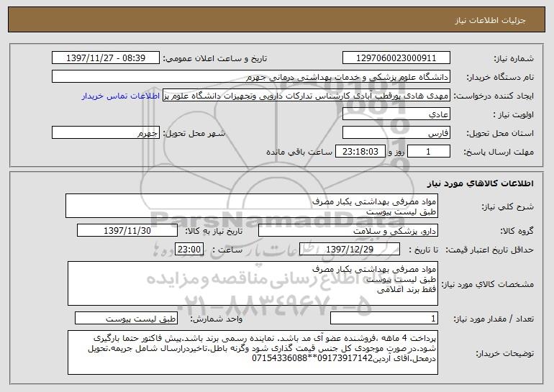Image resolution: width=554 pixels, height=392 pixels.
Task: Click the اطلاعات کالاهای مورد نیاز section heading
Action: pyautogui.click(x=480, y=183)
